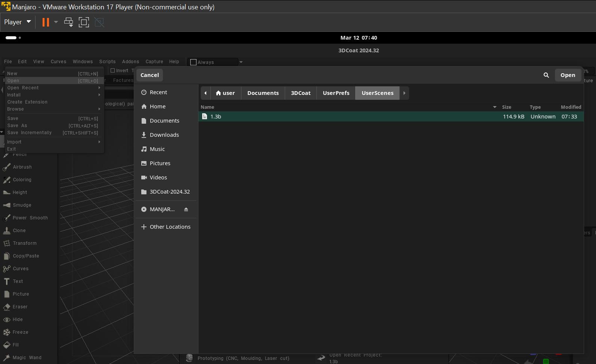
Task: Choose the Clone stamp tool icon
Action: (7, 231)
